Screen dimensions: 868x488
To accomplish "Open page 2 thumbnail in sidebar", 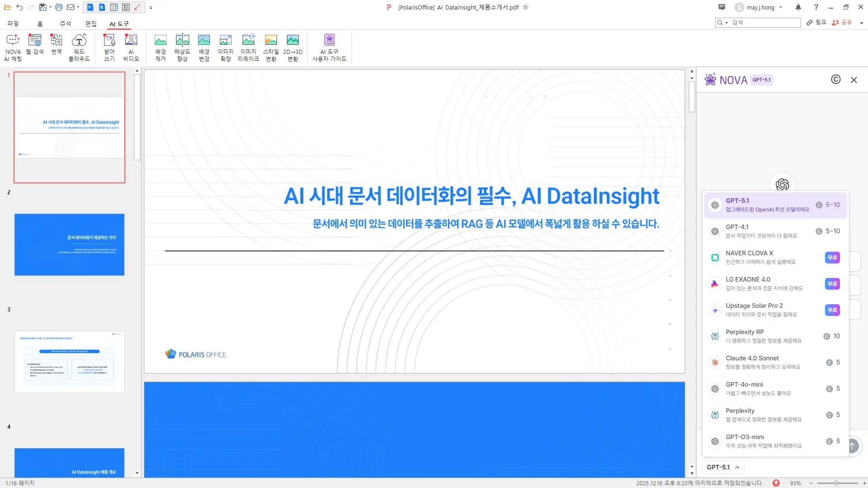I will pyautogui.click(x=69, y=244).
